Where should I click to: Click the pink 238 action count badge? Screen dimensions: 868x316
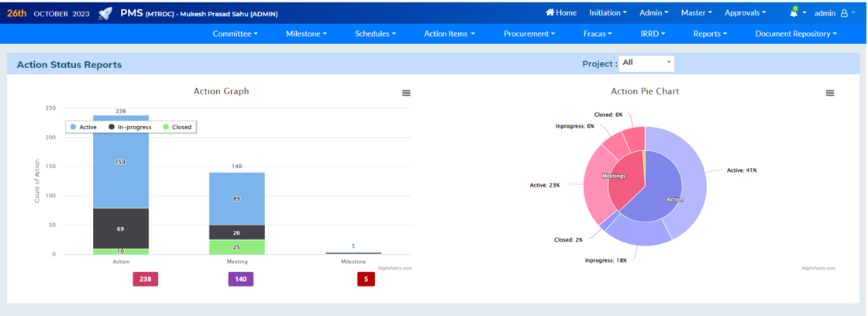146,279
